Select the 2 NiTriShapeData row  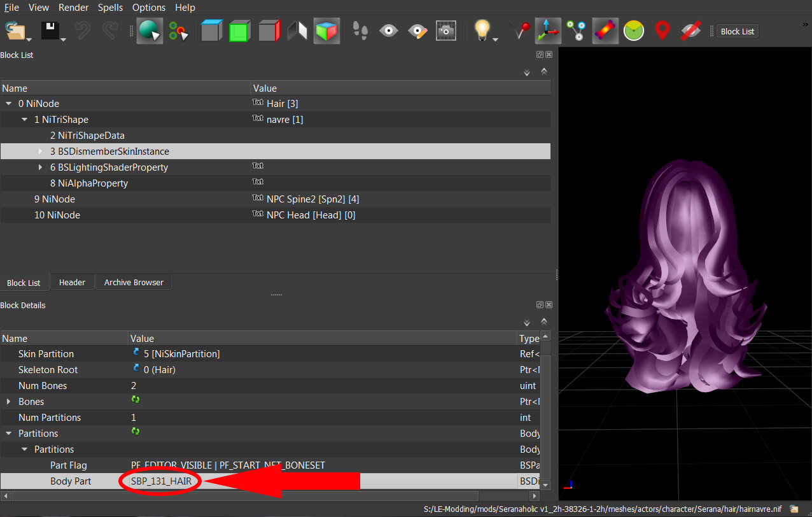coord(275,136)
